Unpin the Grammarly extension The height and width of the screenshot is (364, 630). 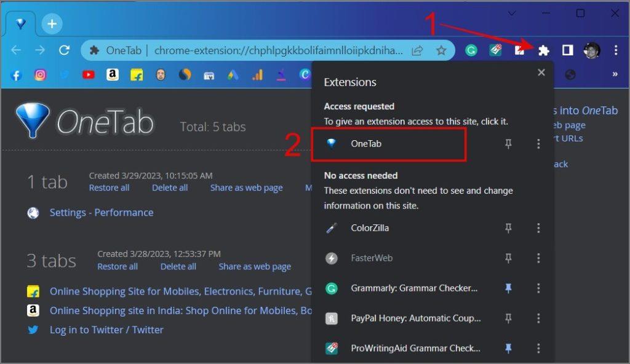tap(508, 288)
